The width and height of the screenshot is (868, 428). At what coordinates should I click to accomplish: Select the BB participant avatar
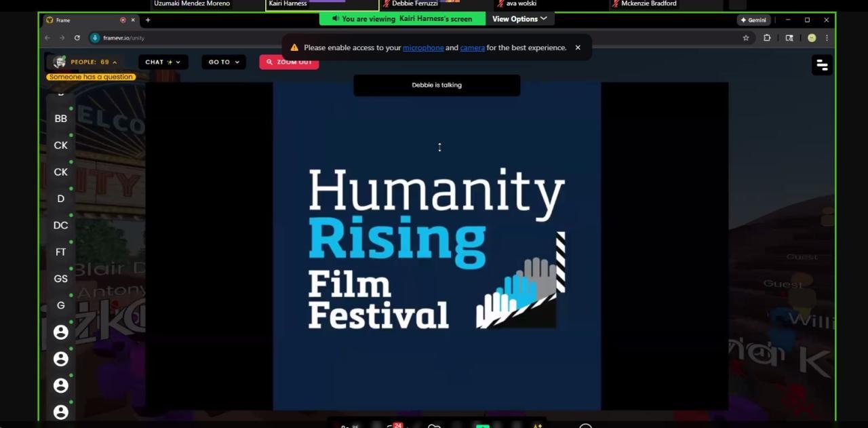coord(61,119)
